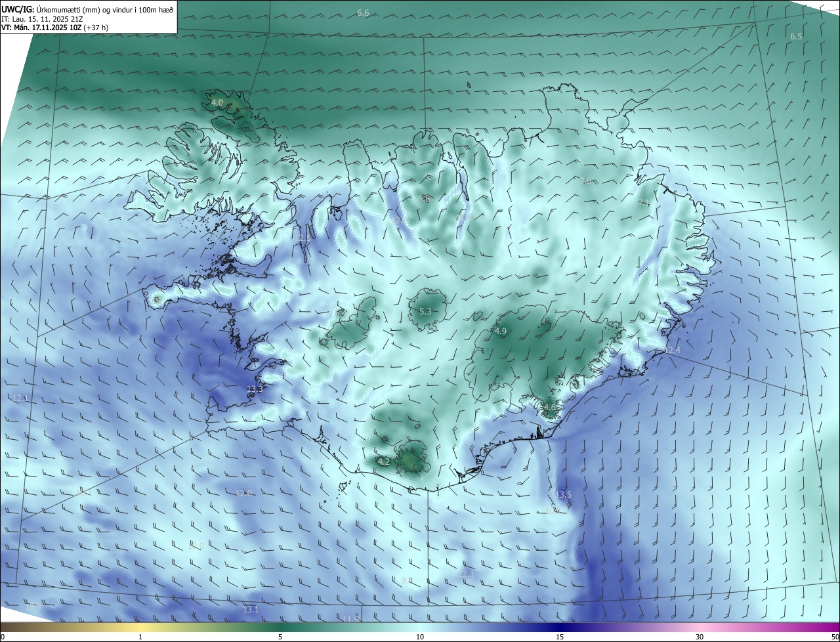Select the 12.4 value near the southeast coast

click(x=672, y=351)
